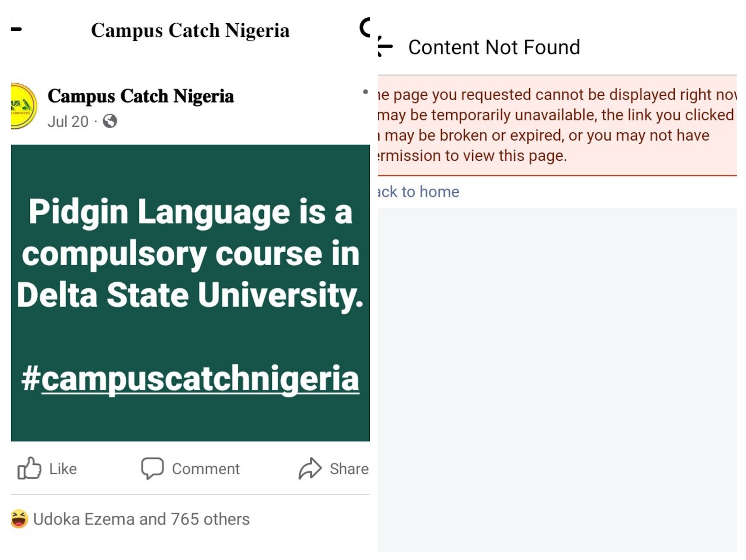
Task: Like the post with the thumbs-up icon
Action: pyautogui.click(x=29, y=468)
